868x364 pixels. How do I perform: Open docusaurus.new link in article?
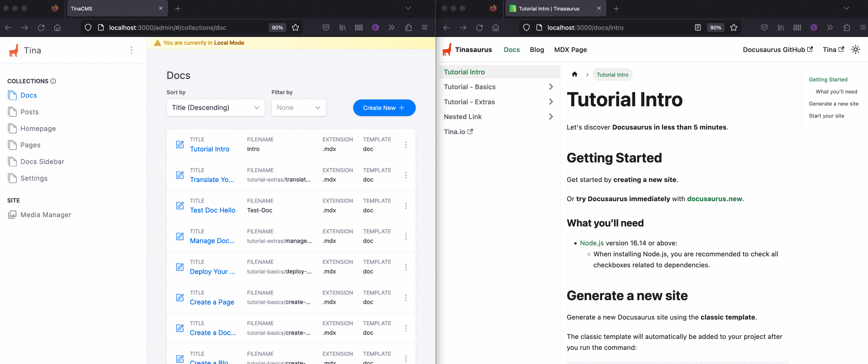[x=715, y=199]
